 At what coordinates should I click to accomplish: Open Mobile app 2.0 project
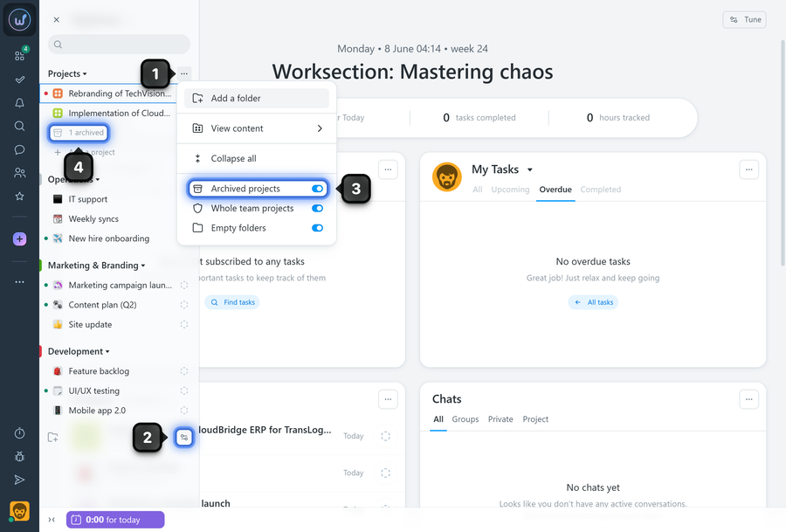tap(97, 411)
